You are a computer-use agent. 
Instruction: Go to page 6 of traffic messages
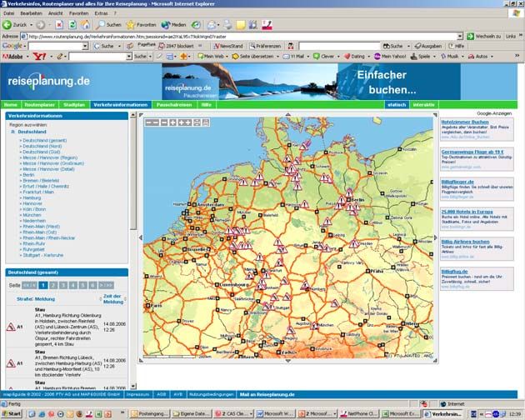(x=92, y=285)
